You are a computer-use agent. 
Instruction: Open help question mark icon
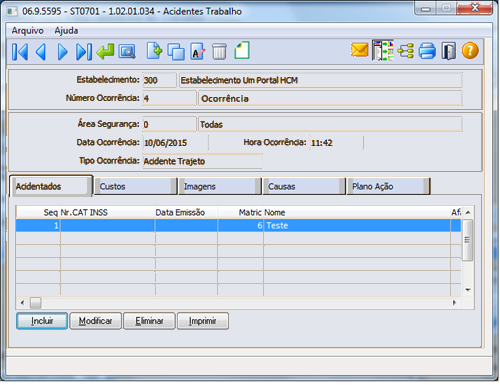click(x=470, y=51)
